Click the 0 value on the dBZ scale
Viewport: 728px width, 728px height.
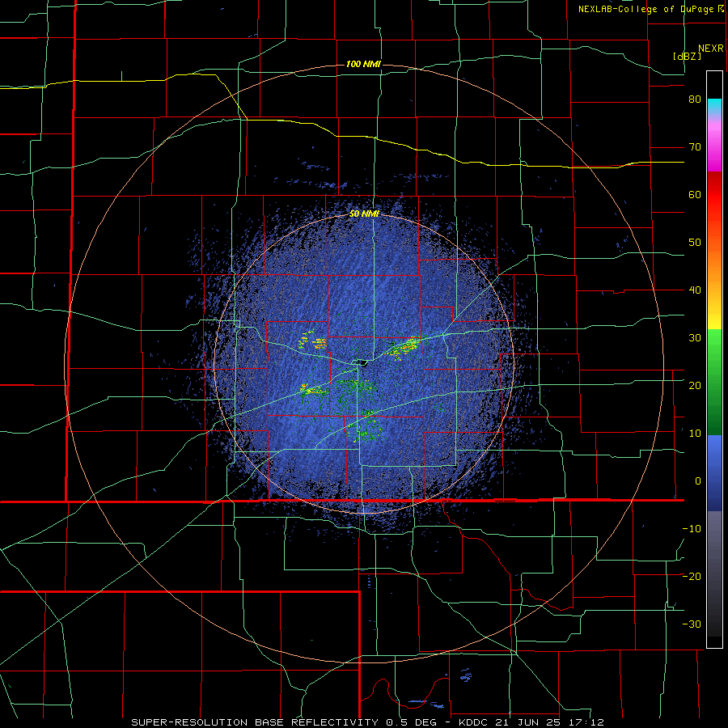(x=698, y=481)
